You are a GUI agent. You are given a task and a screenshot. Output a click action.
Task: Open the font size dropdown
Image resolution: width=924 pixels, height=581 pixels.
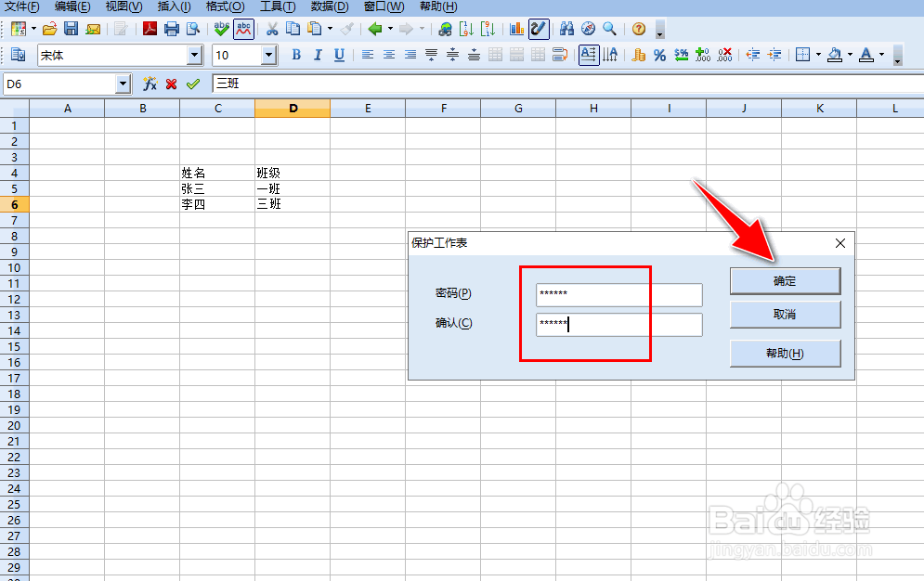click(267, 55)
